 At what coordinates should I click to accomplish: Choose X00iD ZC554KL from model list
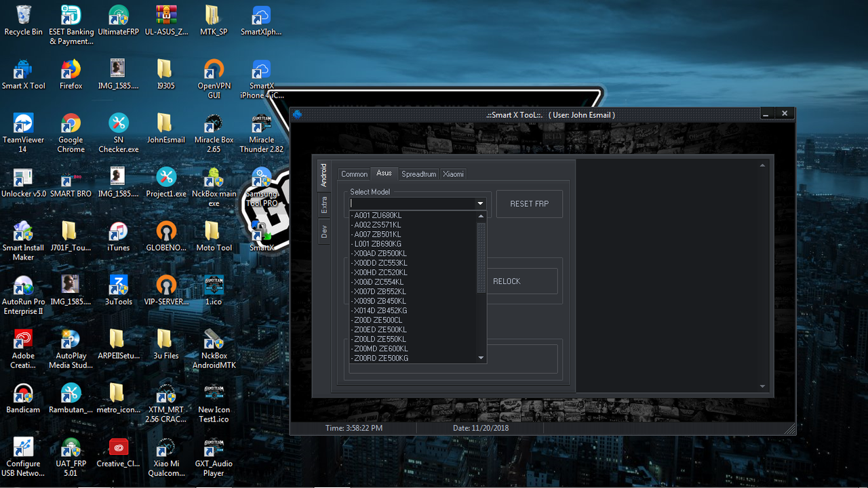[413, 282]
